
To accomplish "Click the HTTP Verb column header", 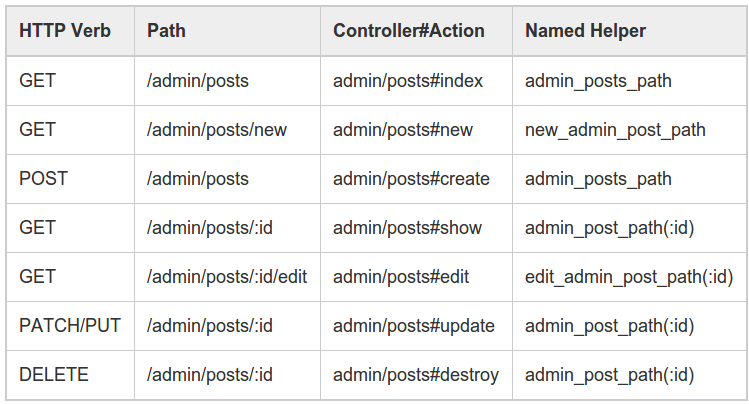I will pyautogui.click(x=65, y=31).
